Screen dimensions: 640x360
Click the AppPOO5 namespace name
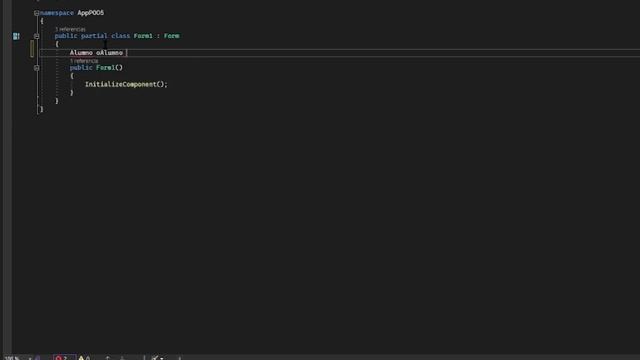(91, 13)
